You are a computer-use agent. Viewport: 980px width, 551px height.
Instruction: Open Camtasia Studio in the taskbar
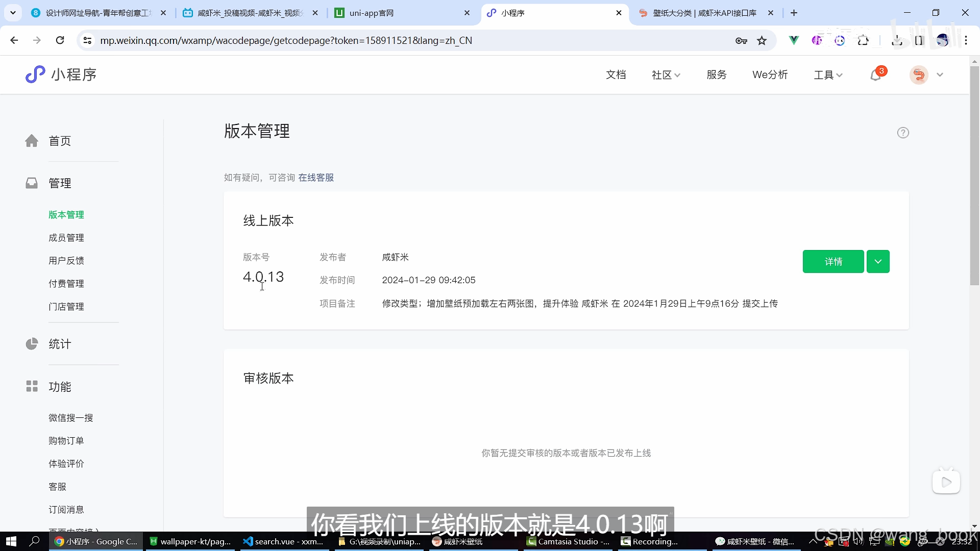568,541
